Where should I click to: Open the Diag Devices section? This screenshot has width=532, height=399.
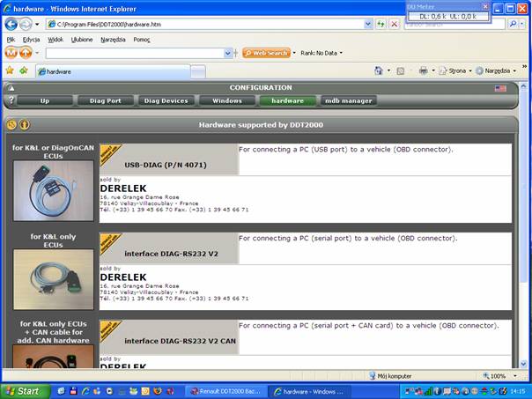click(166, 100)
